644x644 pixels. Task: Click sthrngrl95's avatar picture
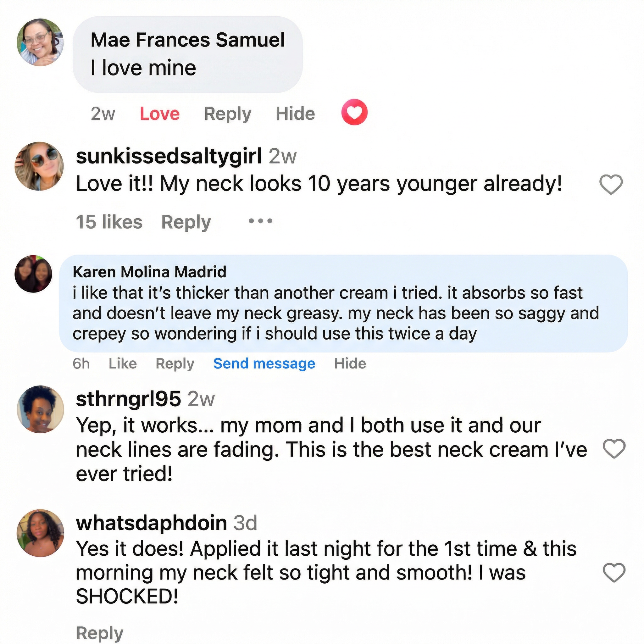40,409
